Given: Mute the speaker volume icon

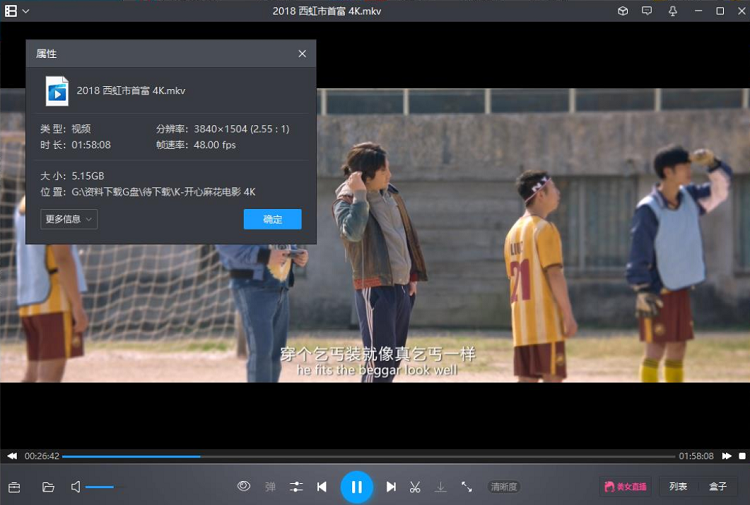Looking at the screenshot, I should [76, 487].
